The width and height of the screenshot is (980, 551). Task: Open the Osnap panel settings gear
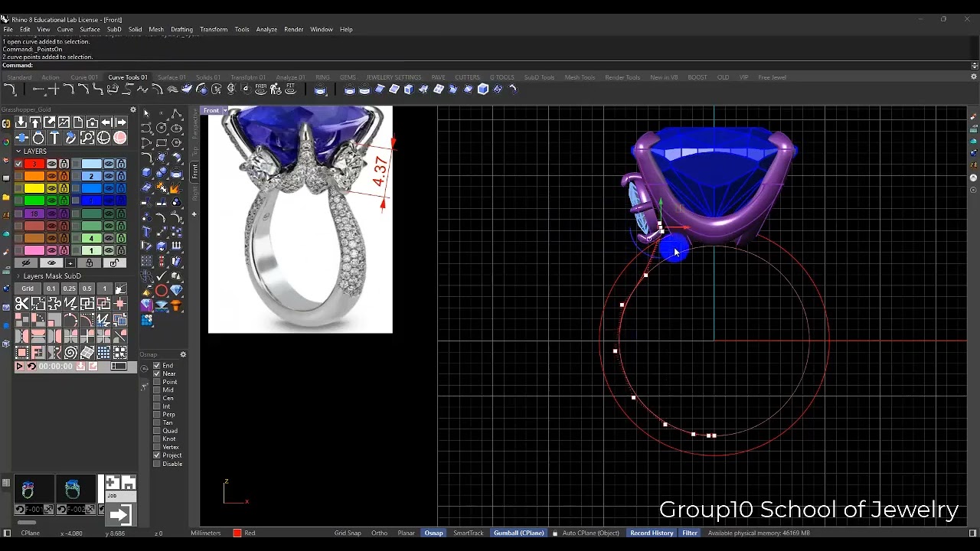tap(183, 354)
